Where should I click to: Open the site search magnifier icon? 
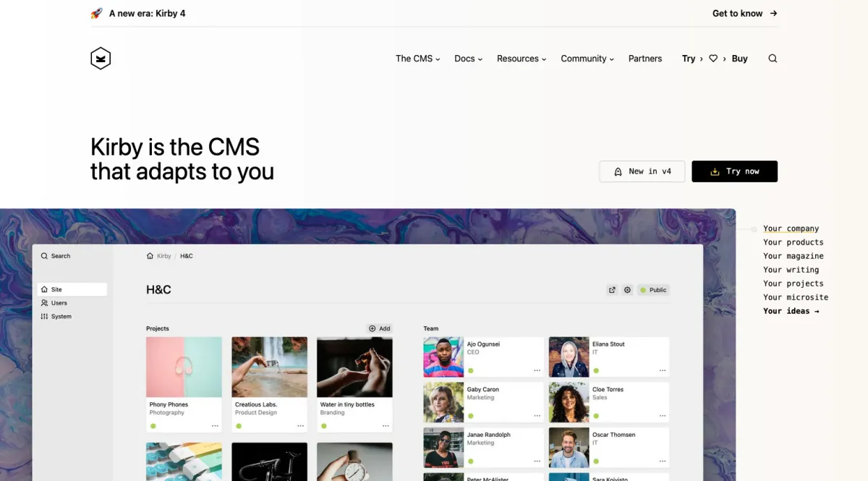pyautogui.click(x=773, y=59)
